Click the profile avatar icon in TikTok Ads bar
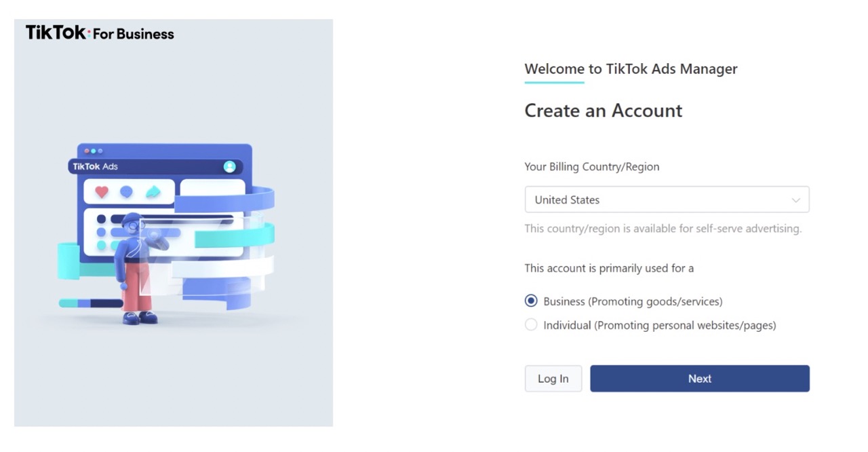 coord(229,166)
